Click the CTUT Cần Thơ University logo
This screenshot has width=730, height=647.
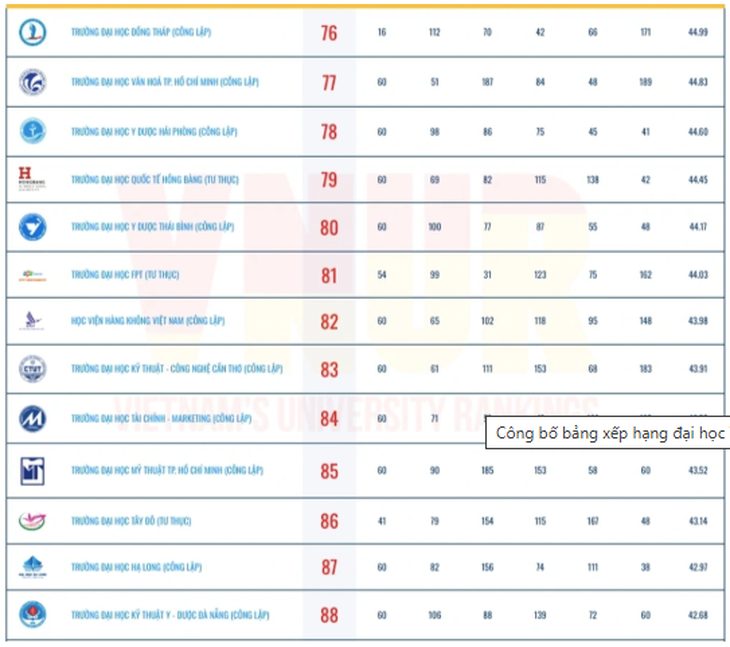click(33, 369)
